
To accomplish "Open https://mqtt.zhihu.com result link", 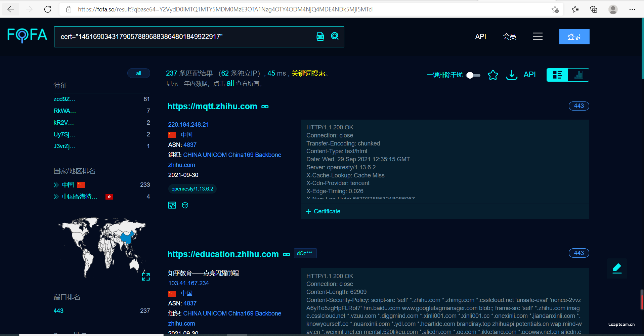I will (x=212, y=107).
